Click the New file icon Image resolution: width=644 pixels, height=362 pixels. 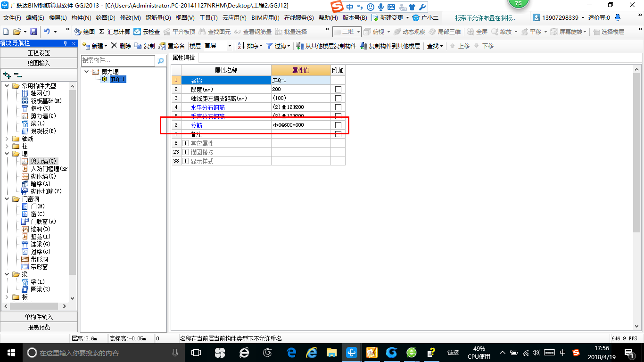point(6,32)
